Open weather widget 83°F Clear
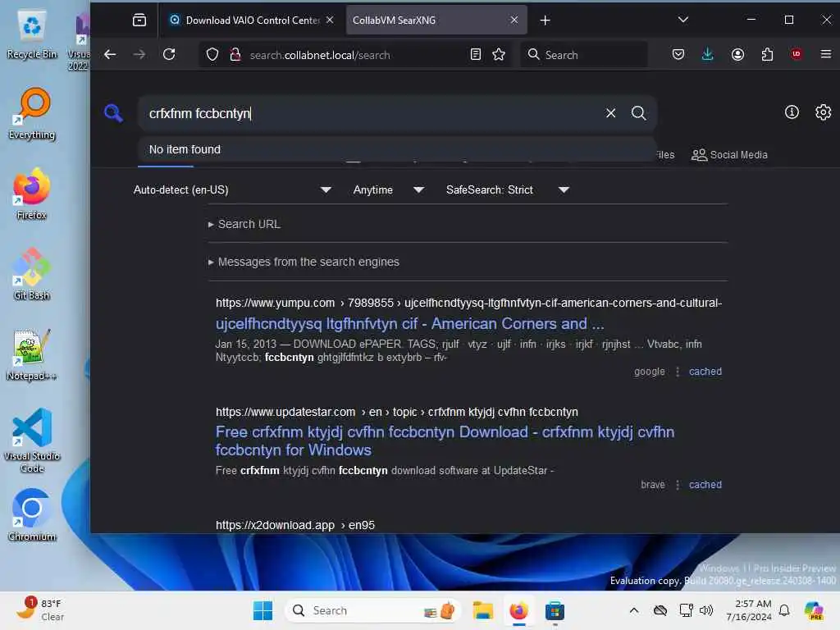Screen dimensions: 840x630 pos(39,609)
